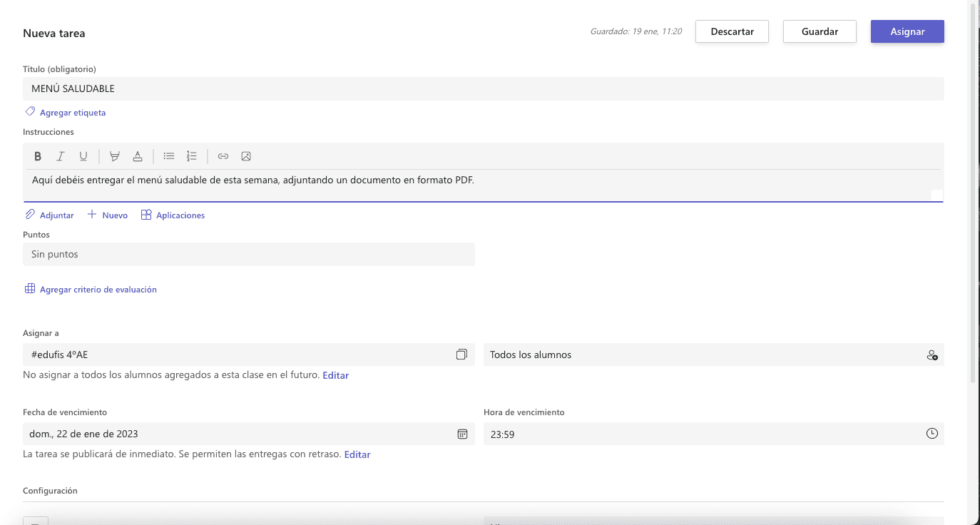Image resolution: width=980 pixels, height=525 pixels.
Task: Open Aplicaciones to add apps
Action: click(173, 215)
